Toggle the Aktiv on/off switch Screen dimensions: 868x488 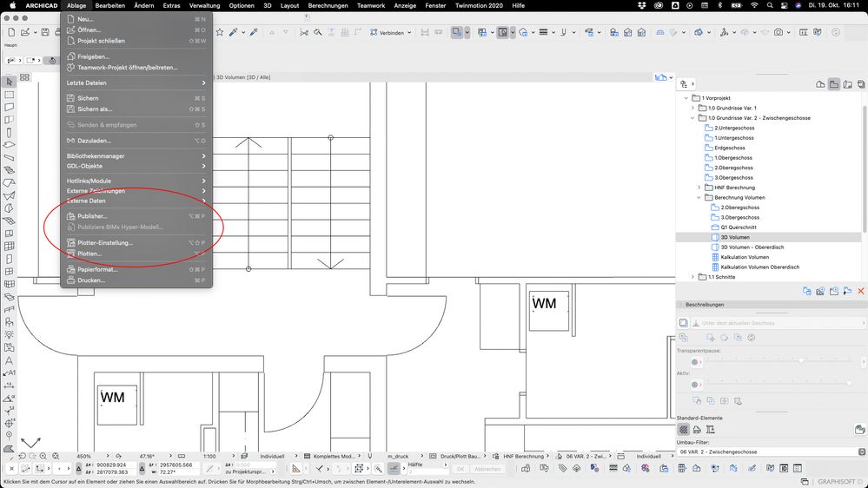[x=696, y=385]
